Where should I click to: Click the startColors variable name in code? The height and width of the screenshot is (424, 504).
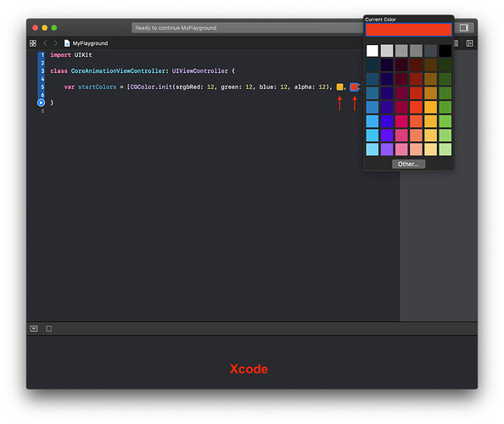[98, 87]
